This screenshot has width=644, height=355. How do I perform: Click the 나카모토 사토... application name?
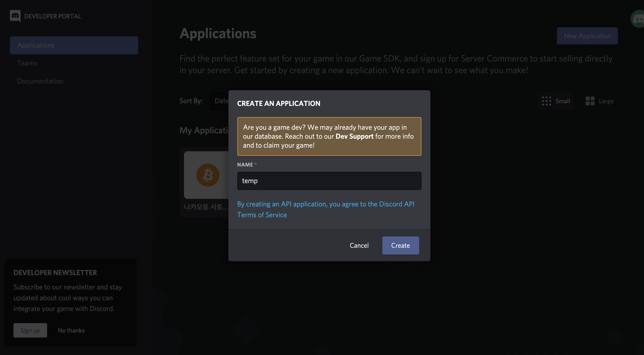[206, 207]
